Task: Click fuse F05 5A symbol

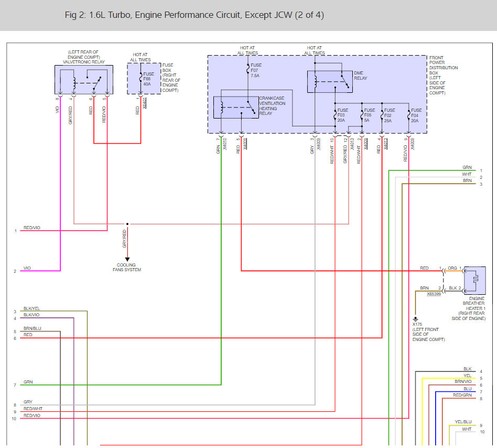Action: point(362,115)
